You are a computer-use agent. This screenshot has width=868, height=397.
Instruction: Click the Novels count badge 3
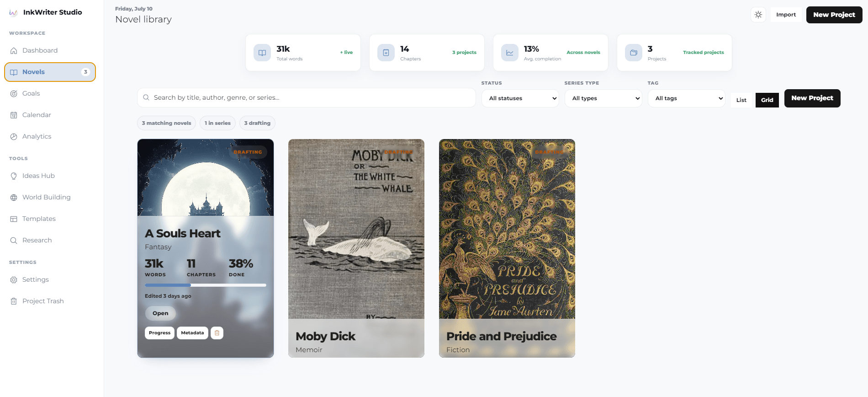tap(85, 72)
